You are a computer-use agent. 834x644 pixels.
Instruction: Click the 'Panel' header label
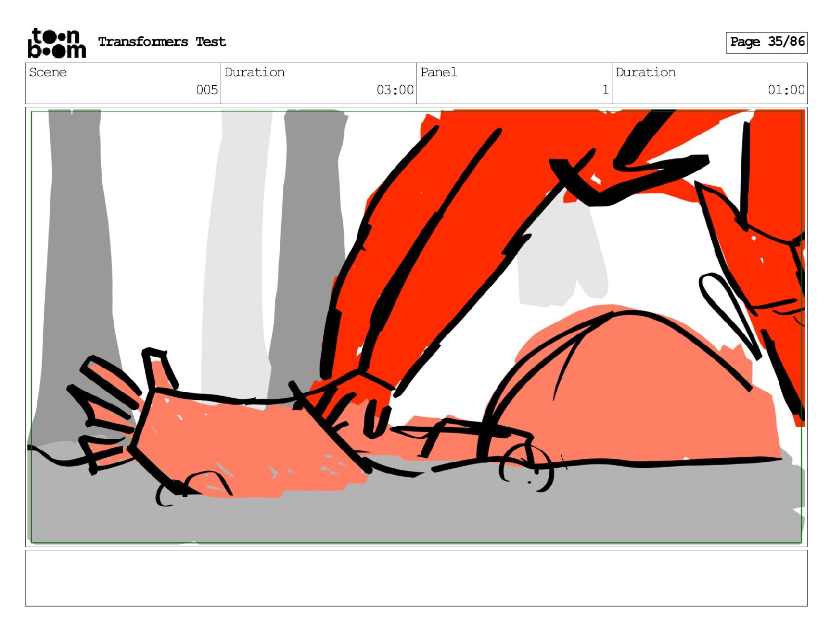[x=439, y=72]
